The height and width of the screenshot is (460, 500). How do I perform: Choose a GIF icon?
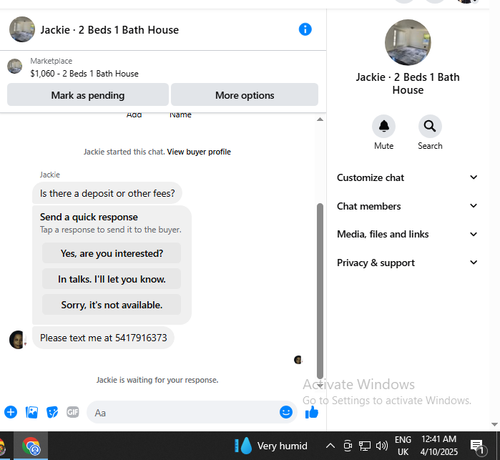(x=73, y=412)
